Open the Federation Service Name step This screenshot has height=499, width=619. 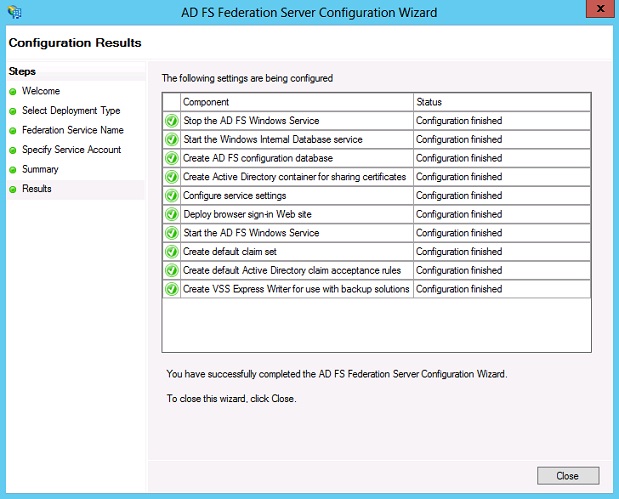point(73,130)
